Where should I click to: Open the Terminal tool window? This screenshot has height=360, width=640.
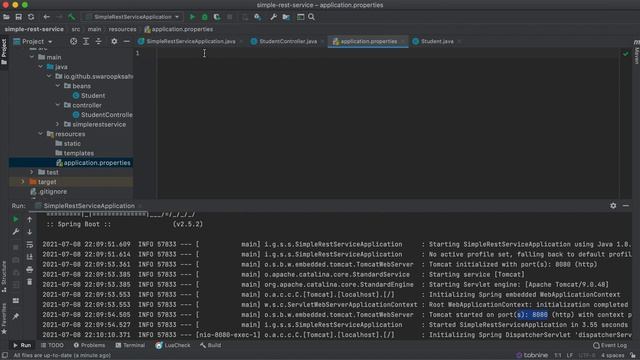point(130,345)
